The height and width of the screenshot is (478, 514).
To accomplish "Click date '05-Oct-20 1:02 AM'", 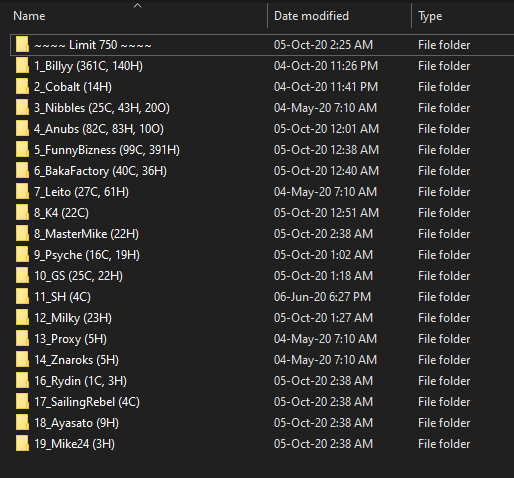I will [x=323, y=255].
